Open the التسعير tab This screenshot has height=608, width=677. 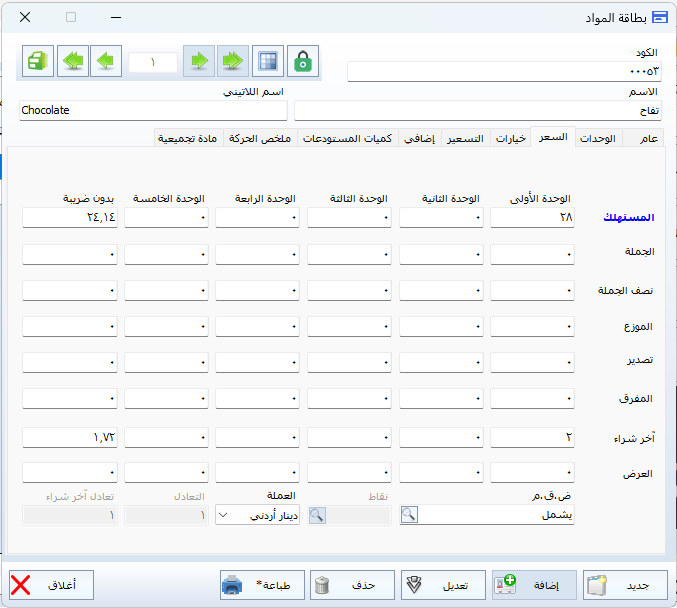465,138
